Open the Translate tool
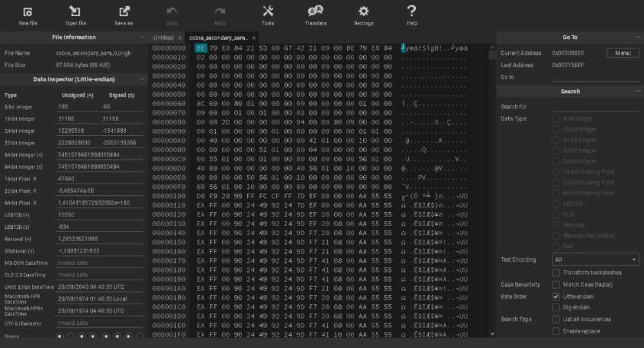This screenshot has height=348, width=644. pos(316,11)
